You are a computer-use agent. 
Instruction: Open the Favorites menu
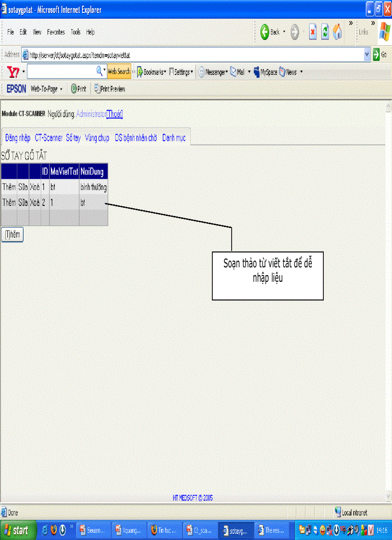pos(56,32)
